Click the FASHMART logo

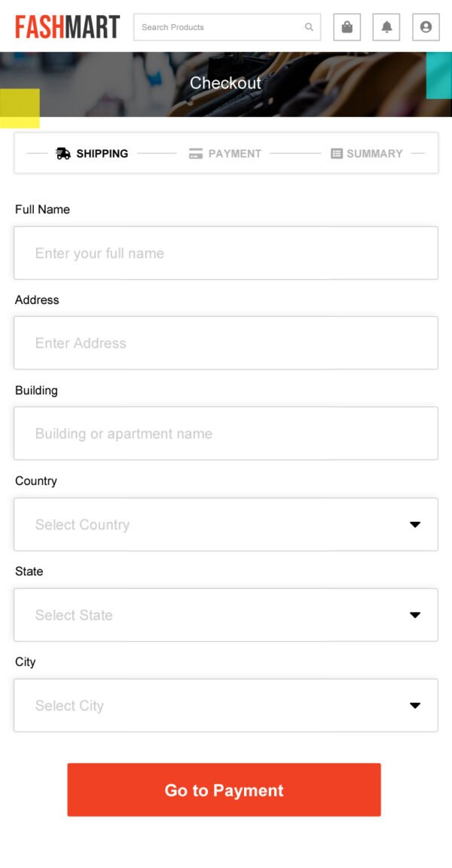click(x=67, y=27)
